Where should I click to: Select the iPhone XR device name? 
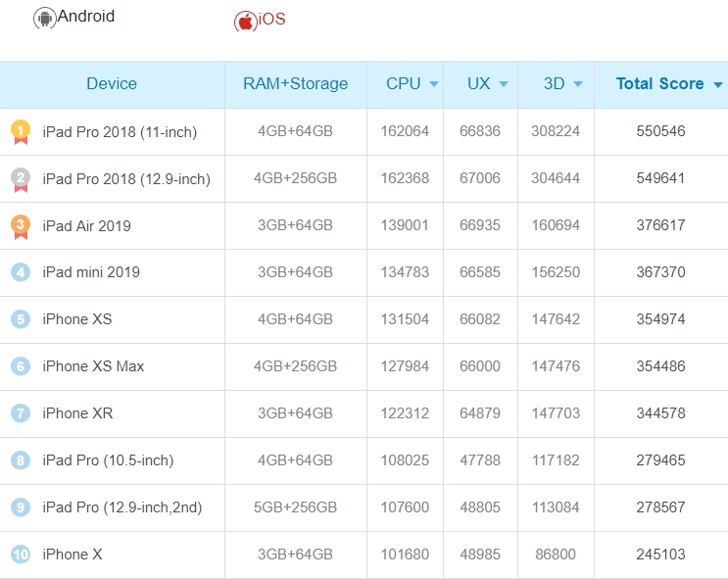click(77, 413)
